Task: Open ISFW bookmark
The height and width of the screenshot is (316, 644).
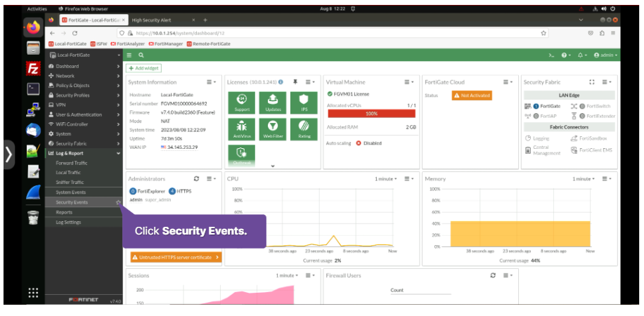Action: (98, 44)
